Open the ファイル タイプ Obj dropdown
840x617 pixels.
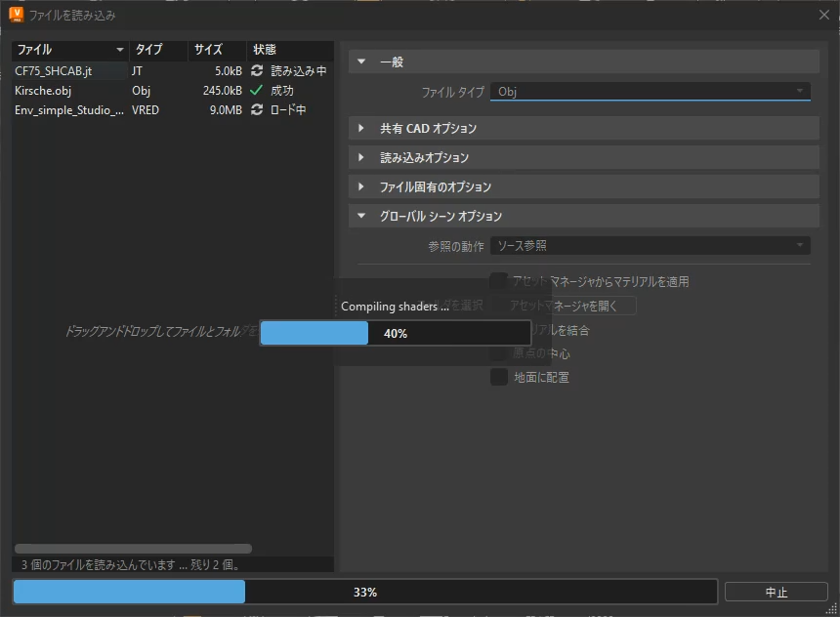point(650,92)
